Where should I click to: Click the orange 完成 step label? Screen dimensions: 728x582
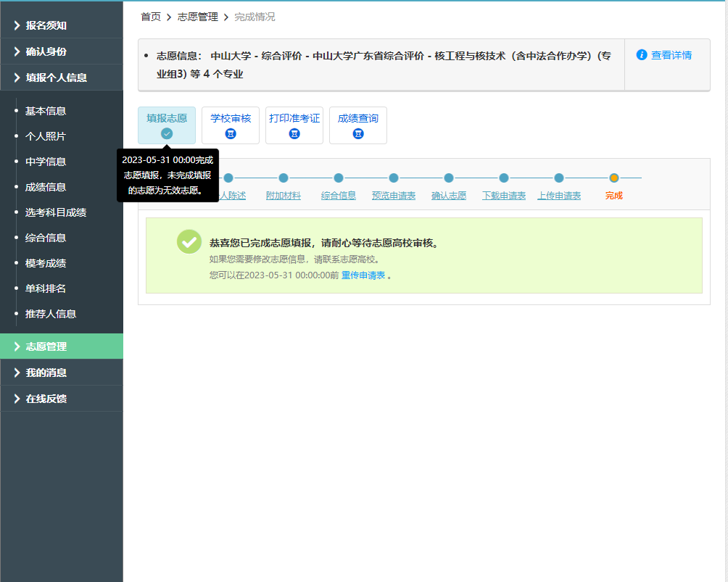[x=613, y=196]
